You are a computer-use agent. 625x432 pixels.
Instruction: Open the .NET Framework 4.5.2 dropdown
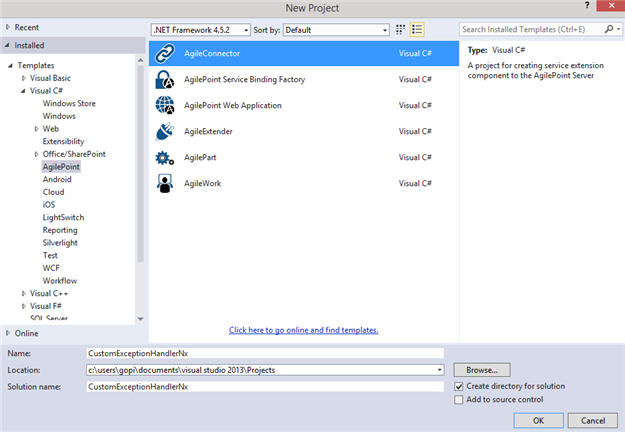(201, 30)
